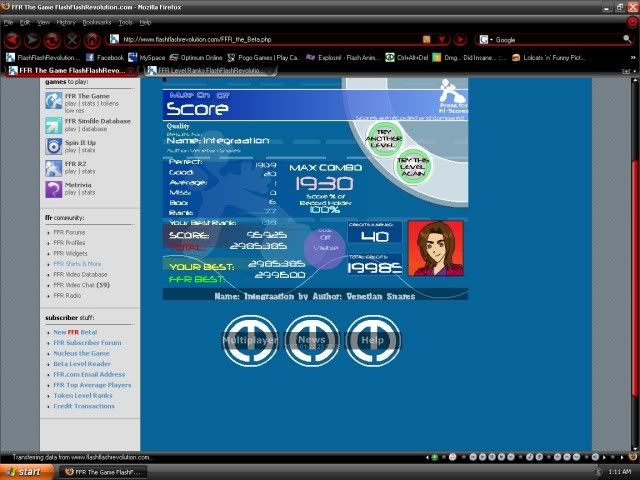Click the Home toolbar button
Viewport: 640px width, 480px height.
[x=92, y=40]
